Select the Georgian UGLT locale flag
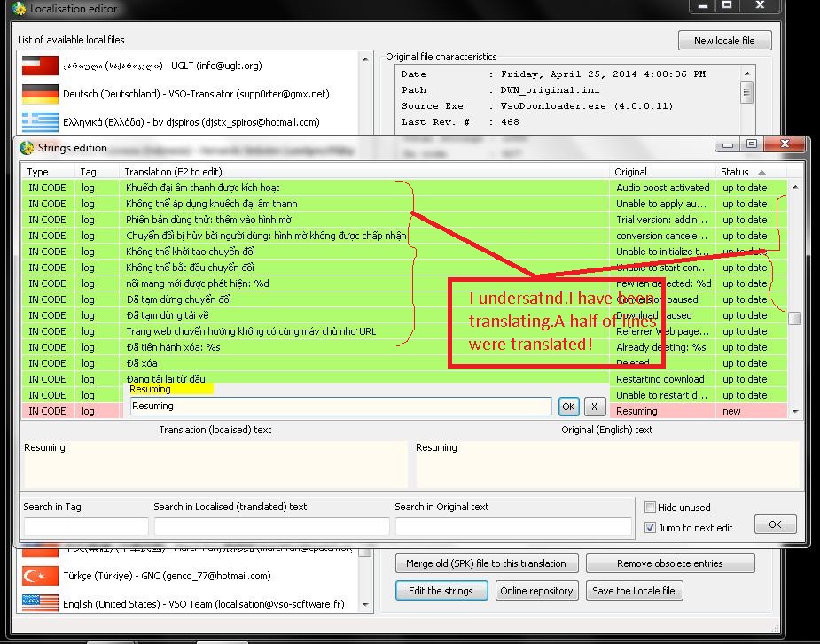The height and width of the screenshot is (644, 820). tap(40, 66)
